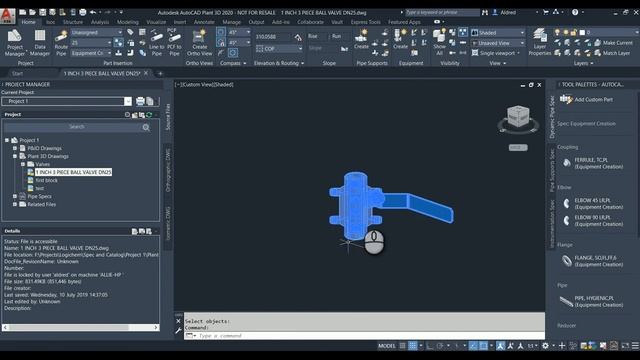Image resolution: width=640 pixels, height=360 pixels.
Task: Open the Unassigned line number dropdown
Action: 96,32
